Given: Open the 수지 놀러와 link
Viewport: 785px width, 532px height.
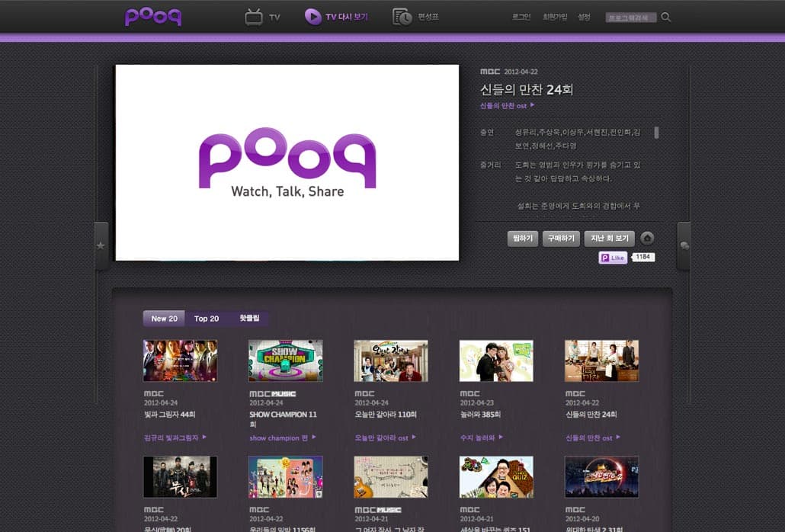Looking at the screenshot, I should [482, 438].
